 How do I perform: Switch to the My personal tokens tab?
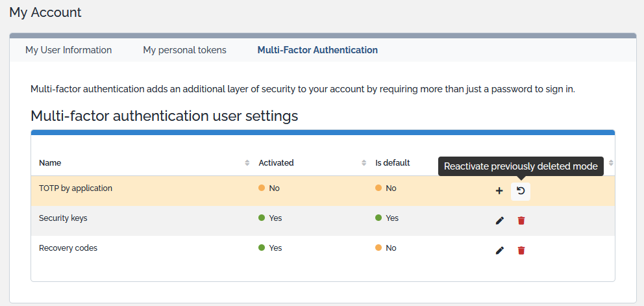click(184, 50)
